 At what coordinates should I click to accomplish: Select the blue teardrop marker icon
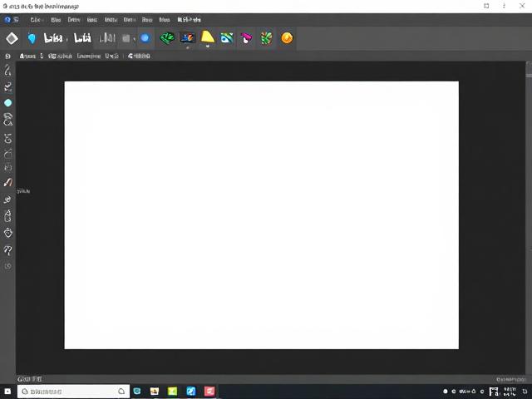32,38
